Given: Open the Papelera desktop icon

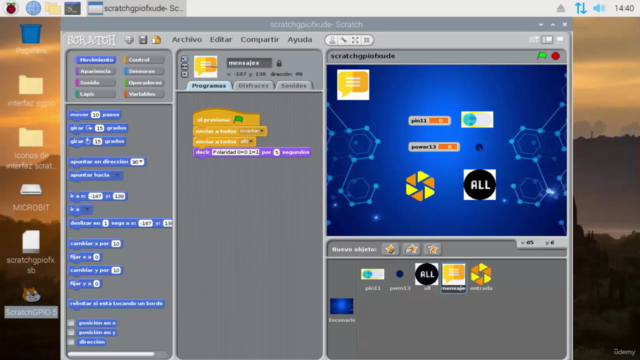Looking at the screenshot, I should pyautogui.click(x=31, y=39).
